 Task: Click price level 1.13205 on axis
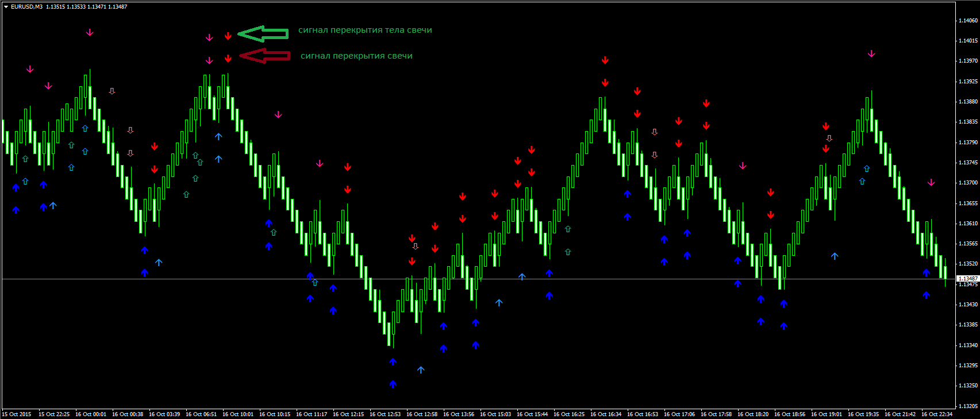coord(968,406)
